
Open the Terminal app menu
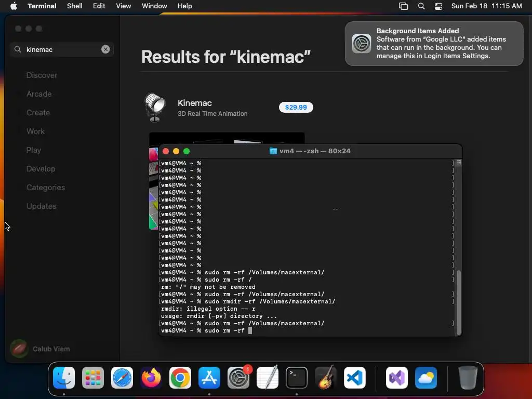pos(42,6)
